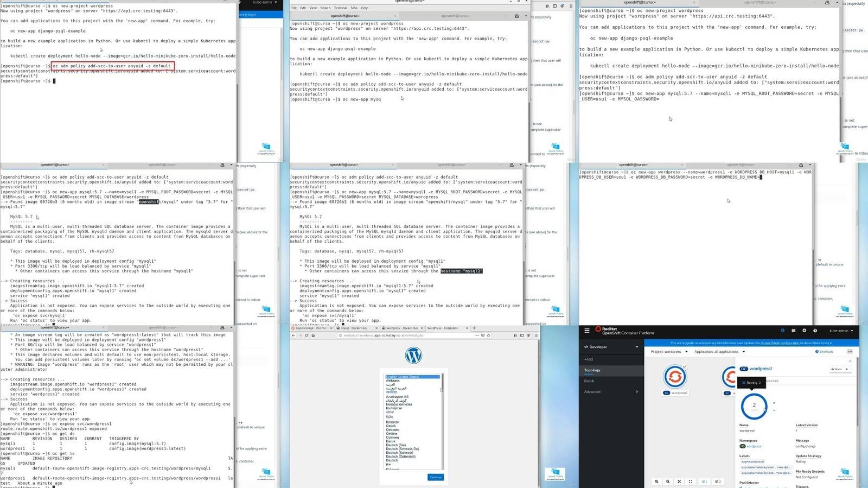The height and width of the screenshot is (488, 868).
Task: Open Help menu in the terminal window
Action: (365, 8)
